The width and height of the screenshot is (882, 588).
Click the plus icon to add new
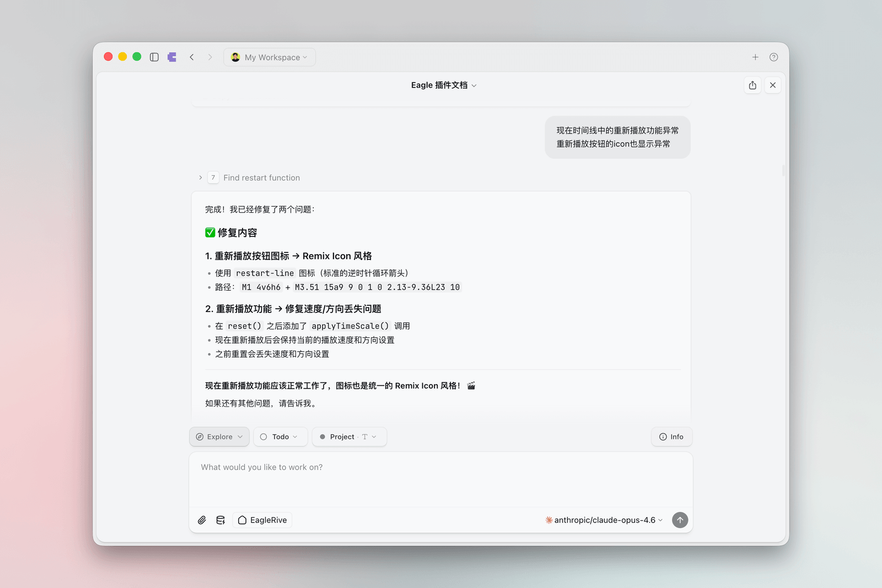coord(755,57)
